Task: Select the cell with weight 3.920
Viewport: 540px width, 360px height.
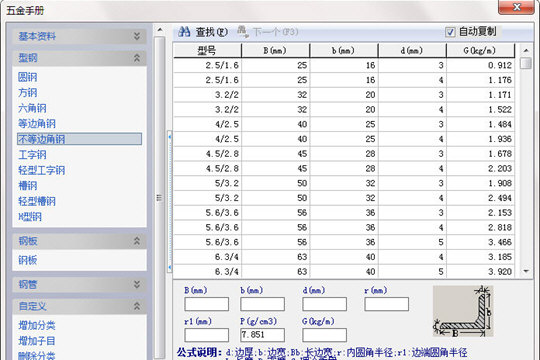Action: point(480,271)
